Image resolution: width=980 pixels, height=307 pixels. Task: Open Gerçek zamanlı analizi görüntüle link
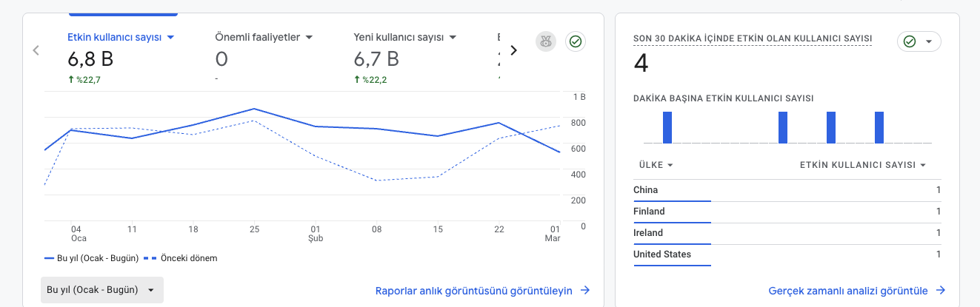857,291
